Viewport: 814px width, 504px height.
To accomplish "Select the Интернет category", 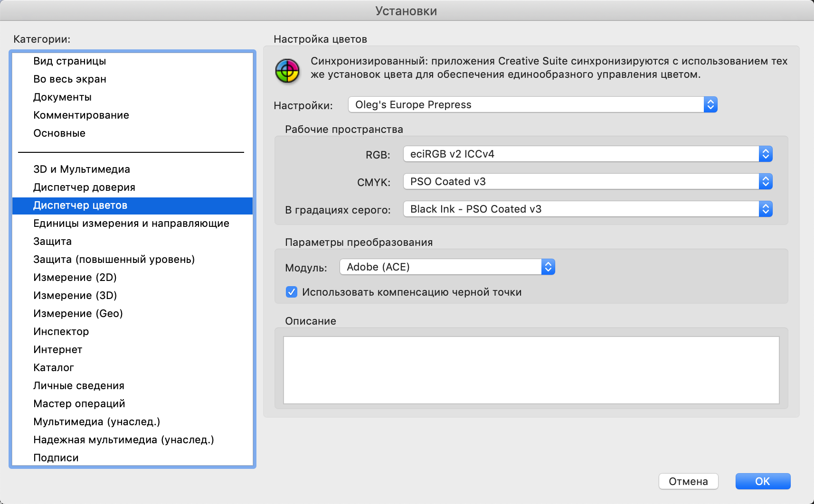I will point(133,350).
